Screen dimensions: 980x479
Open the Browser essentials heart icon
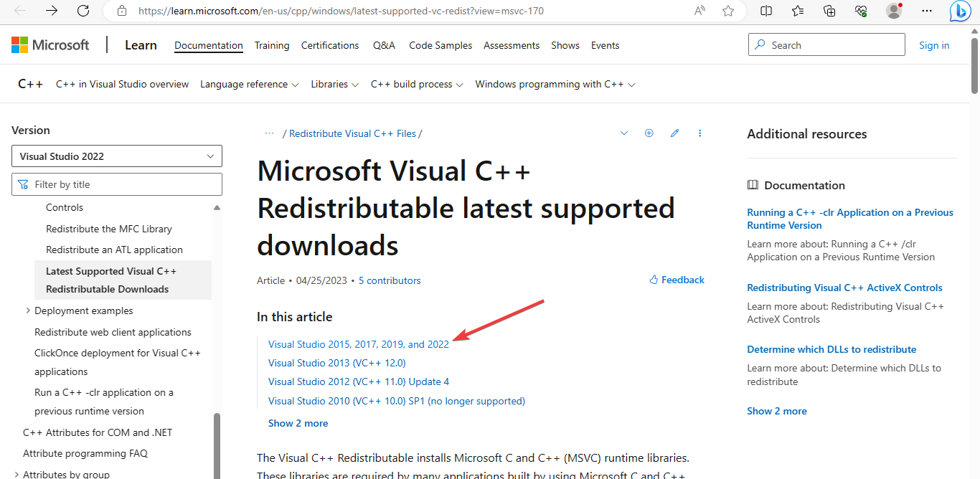861,11
